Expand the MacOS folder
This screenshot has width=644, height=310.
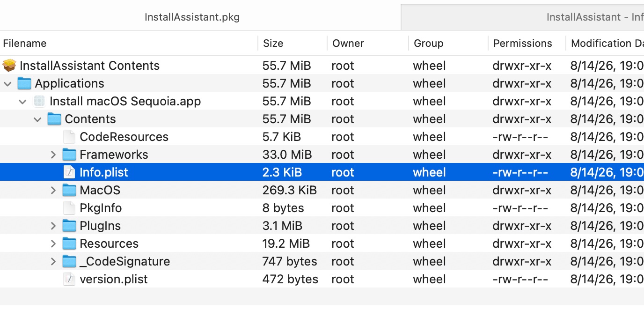pos(53,190)
